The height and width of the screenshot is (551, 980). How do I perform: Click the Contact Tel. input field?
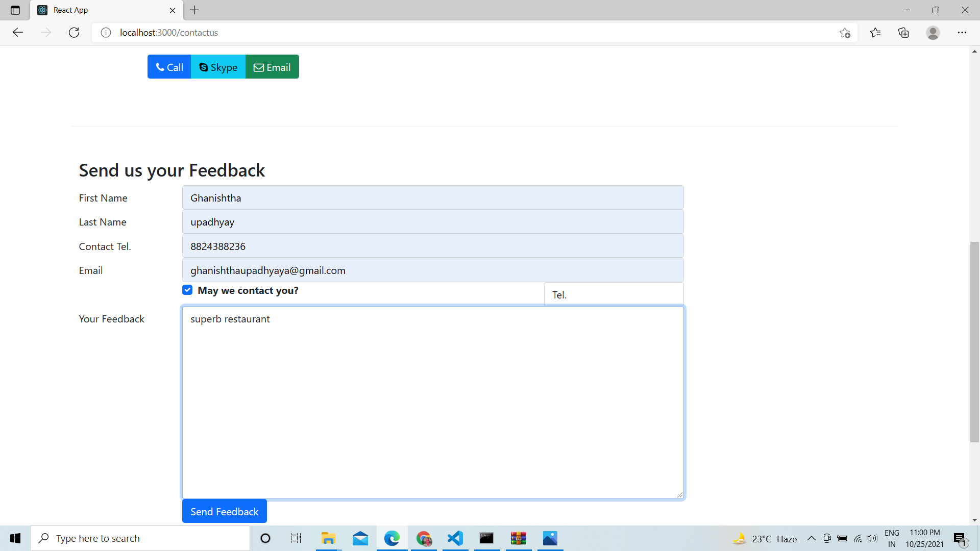pyautogui.click(x=433, y=246)
